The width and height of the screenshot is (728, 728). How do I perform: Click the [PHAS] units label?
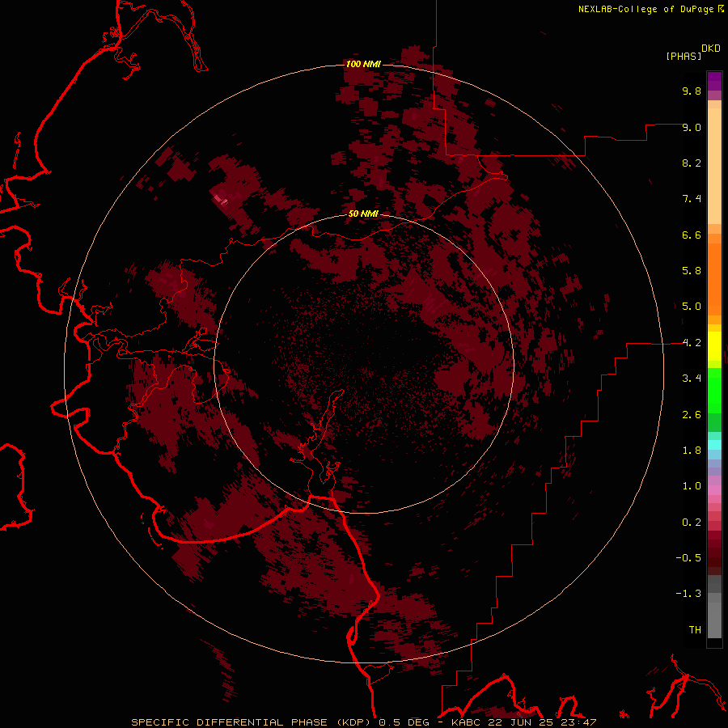[x=684, y=56]
